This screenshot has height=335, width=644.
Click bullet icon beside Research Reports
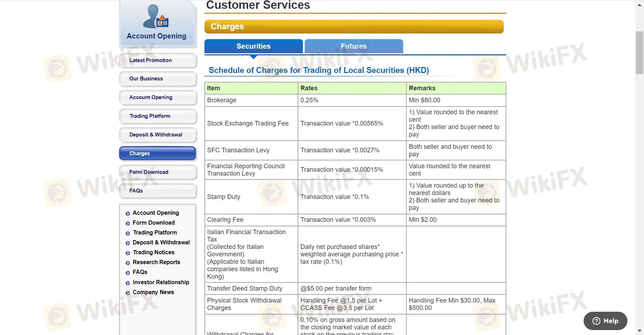tap(128, 263)
